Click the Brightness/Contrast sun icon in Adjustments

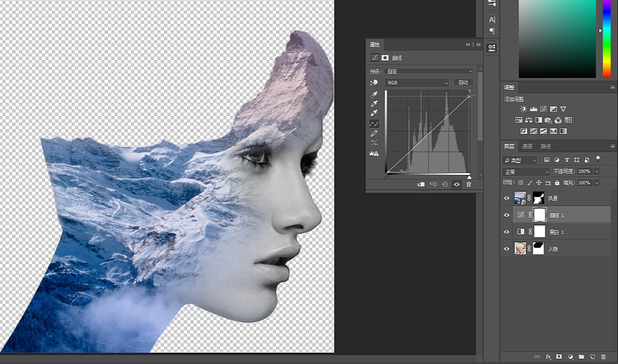(523, 109)
